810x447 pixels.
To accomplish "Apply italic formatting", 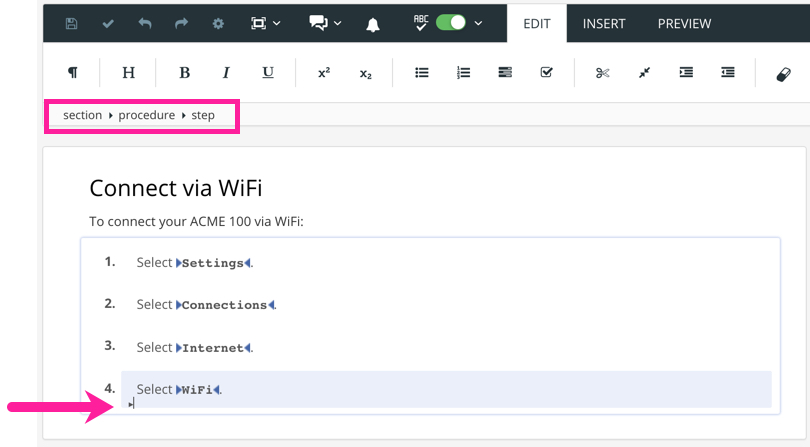I will pyautogui.click(x=226, y=73).
